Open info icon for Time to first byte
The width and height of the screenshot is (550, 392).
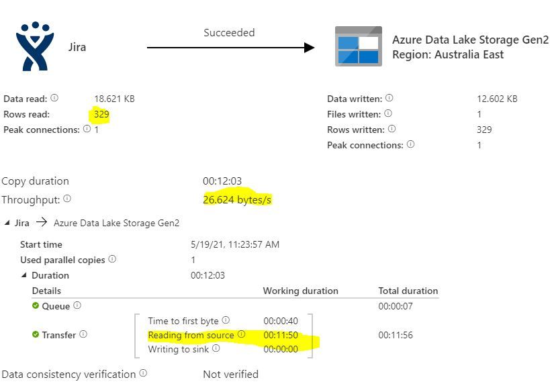point(226,320)
